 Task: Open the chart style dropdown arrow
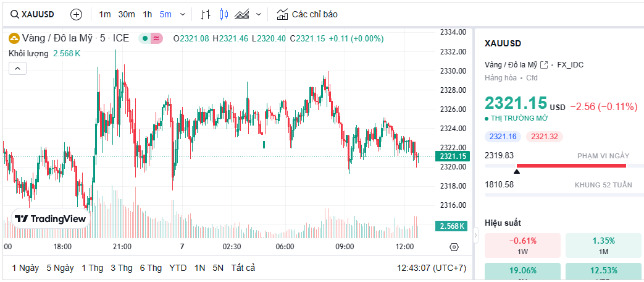coord(258,14)
